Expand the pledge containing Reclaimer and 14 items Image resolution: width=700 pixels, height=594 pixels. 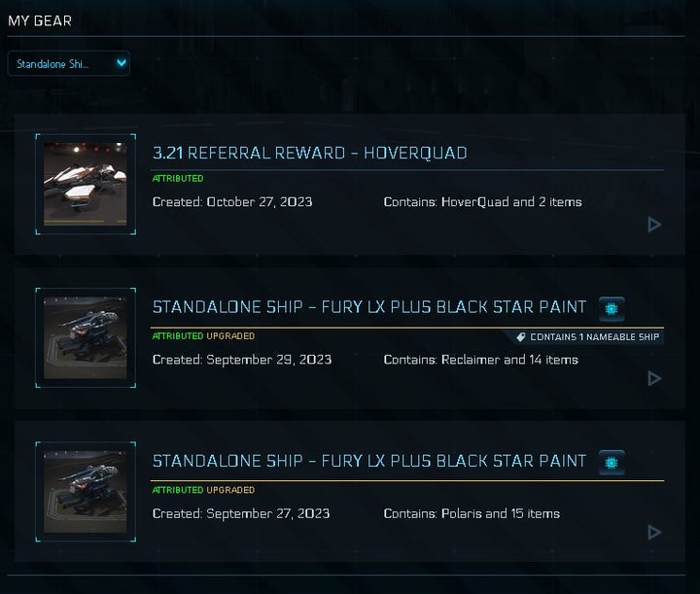pos(654,378)
